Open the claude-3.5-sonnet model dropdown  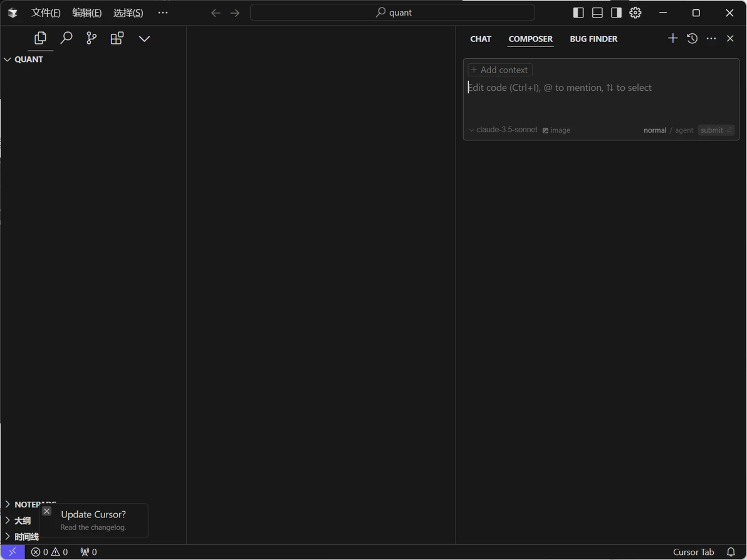point(503,130)
